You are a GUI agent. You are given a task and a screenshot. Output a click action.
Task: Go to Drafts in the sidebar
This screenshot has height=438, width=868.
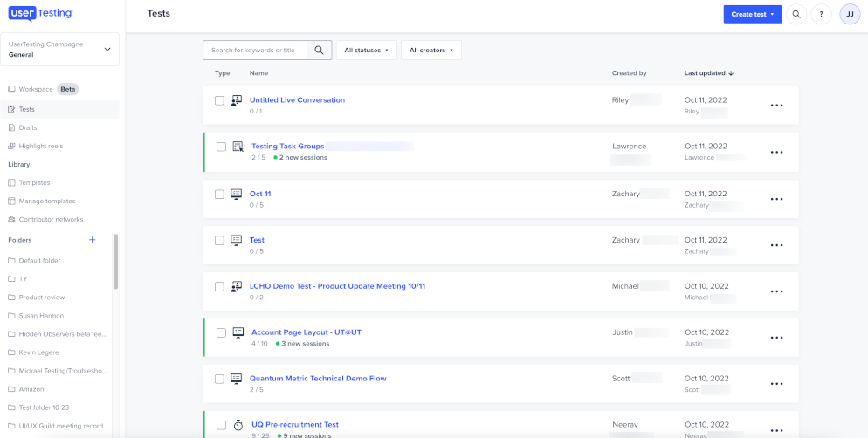[28, 127]
